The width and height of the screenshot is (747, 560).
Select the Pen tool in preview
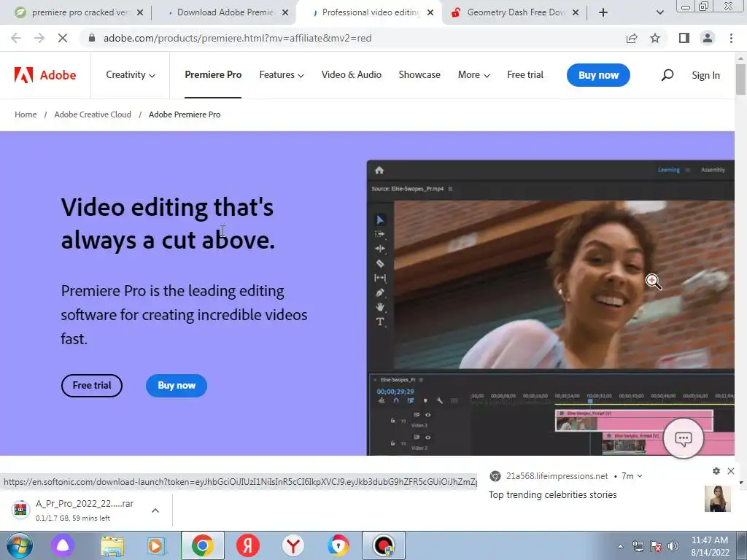380,292
